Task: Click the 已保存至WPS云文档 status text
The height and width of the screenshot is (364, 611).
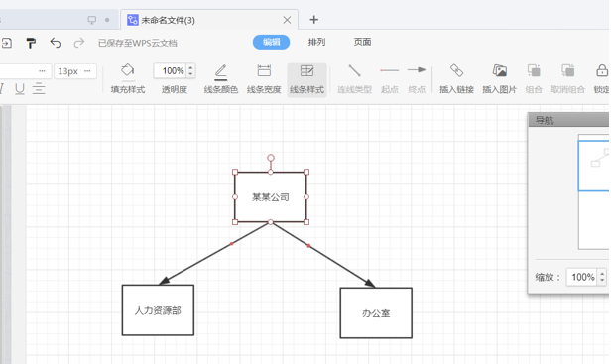Action: [x=138, y=43]
